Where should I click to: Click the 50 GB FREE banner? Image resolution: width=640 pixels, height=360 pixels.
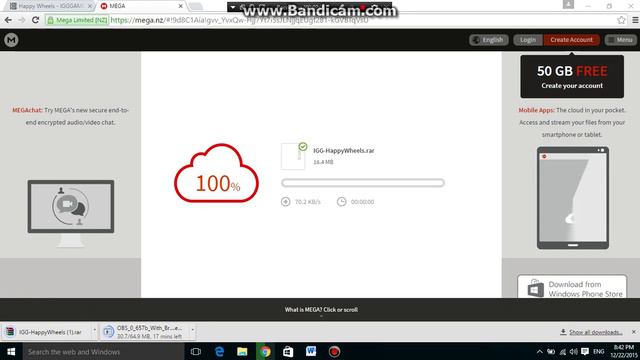click(x=572, y=77)
